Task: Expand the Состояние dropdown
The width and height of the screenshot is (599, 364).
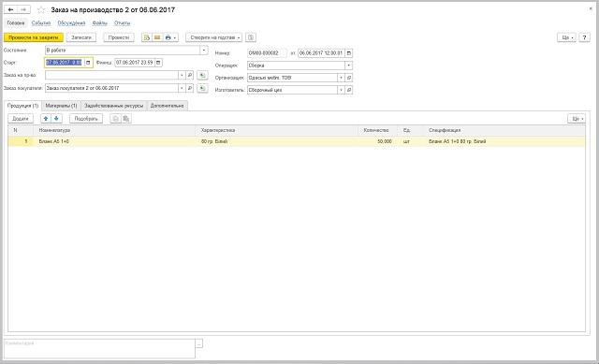Action: [204, 50]
